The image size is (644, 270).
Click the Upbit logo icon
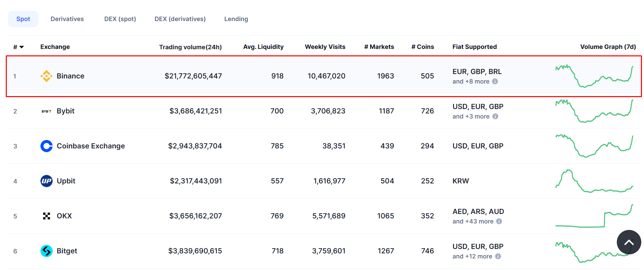click(x=47, y=181)
